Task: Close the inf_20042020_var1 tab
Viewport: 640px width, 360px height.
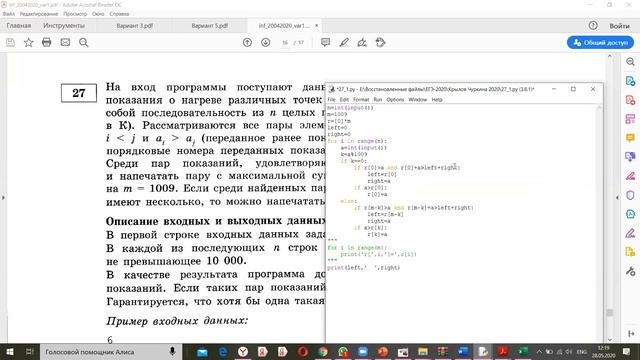Action: (316, 25)
